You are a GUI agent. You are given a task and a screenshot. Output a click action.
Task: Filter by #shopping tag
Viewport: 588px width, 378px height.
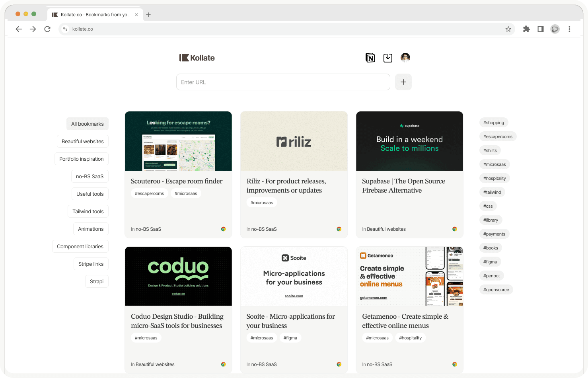tap(494, 123)
